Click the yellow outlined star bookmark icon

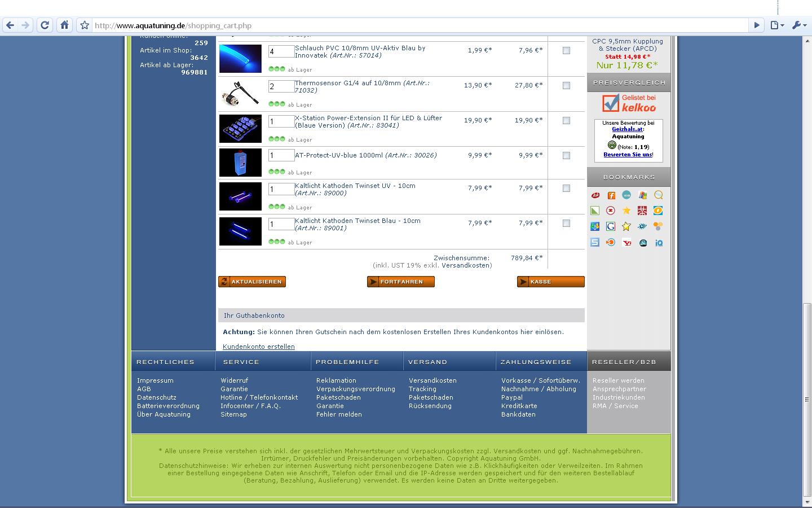click(x=626, y=226)
